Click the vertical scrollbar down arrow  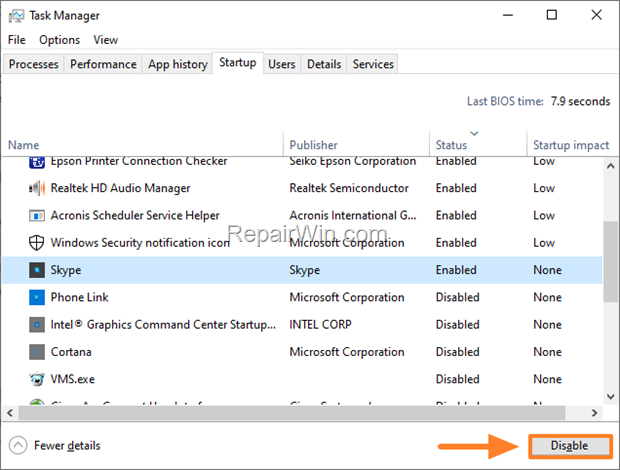click(x=611, y=396)
